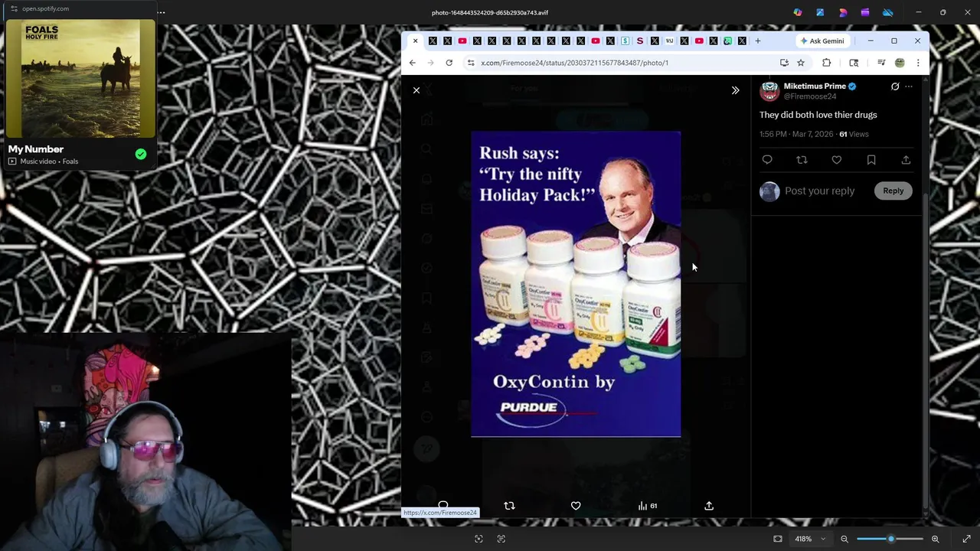The width and height of the screenshot is (980, 551).
Task: Click the install app icon in address bar
Action: point(784,63)
